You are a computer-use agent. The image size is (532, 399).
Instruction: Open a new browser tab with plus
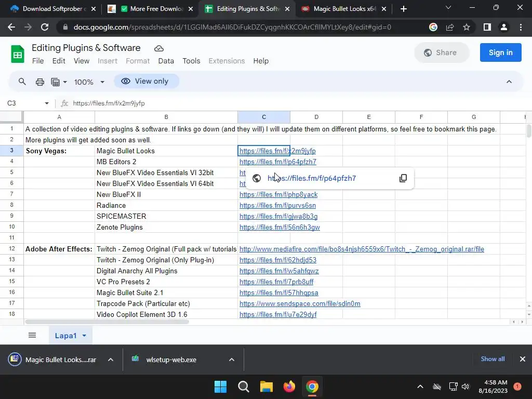pos(403,9)
